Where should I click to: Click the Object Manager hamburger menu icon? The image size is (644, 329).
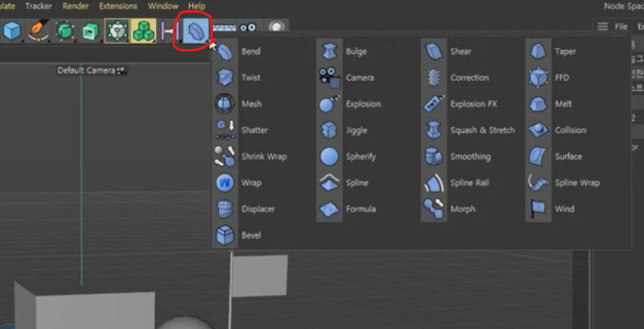[603, 27]
